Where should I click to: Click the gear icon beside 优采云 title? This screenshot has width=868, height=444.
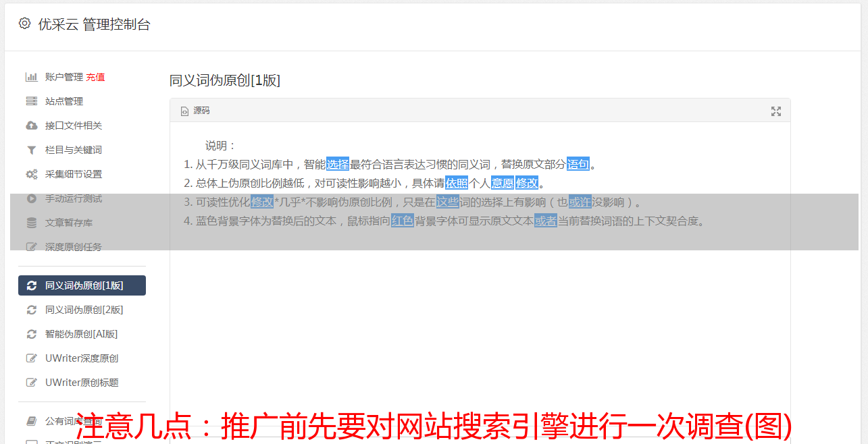[x=25, y=24]
